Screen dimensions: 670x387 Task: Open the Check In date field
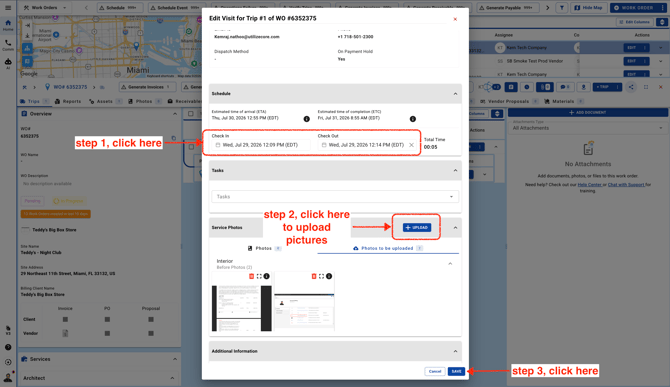(261, 145)
